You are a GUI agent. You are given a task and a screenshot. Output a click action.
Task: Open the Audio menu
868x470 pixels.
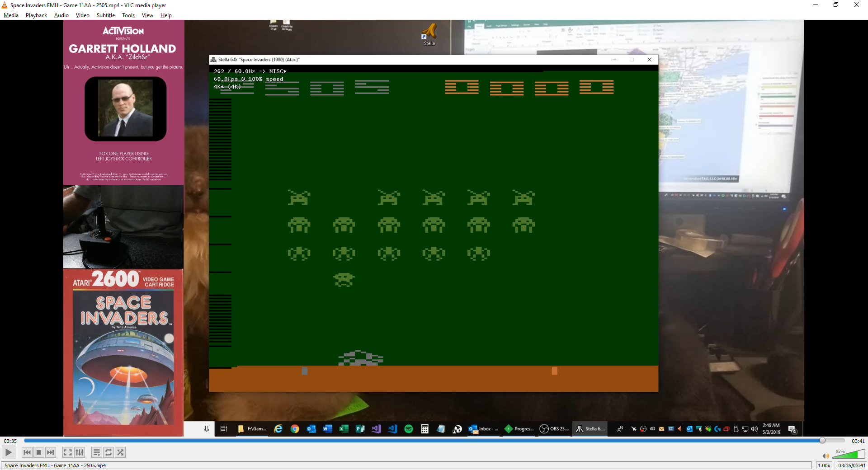point(61,15)
